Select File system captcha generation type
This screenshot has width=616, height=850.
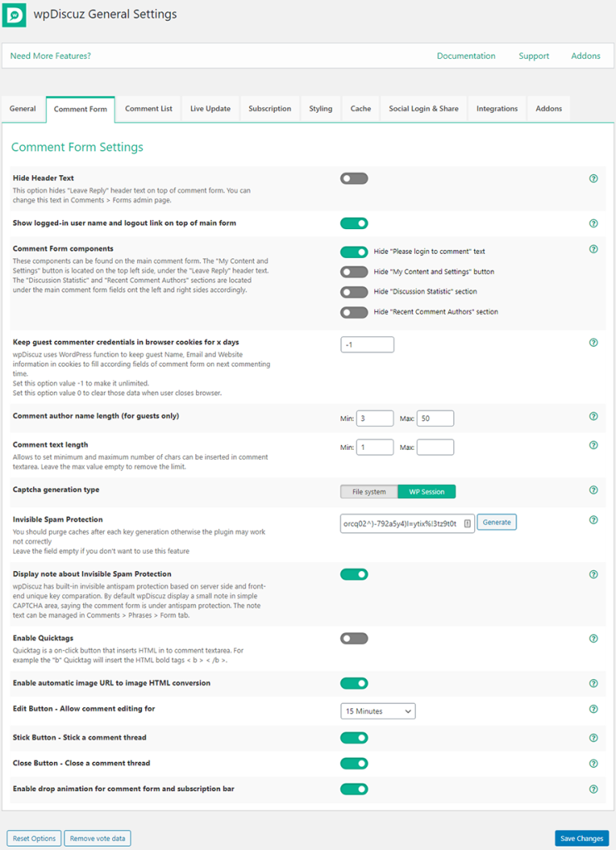click(x=369, y=491)
